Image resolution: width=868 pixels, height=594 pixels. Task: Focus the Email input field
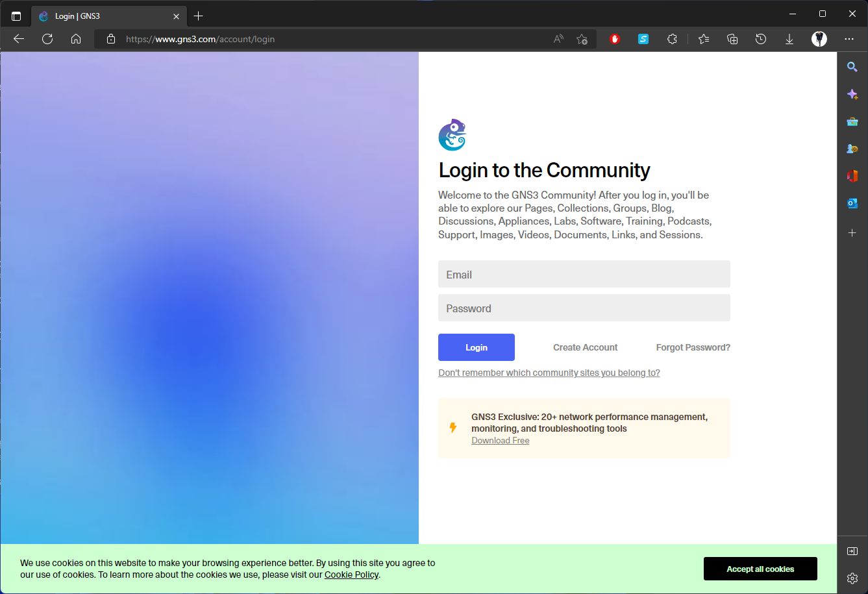[x=584, y=274]
